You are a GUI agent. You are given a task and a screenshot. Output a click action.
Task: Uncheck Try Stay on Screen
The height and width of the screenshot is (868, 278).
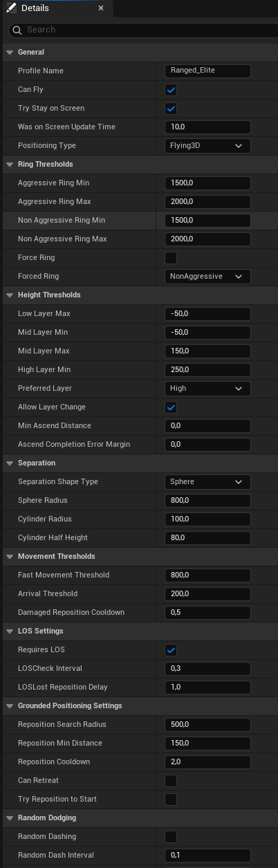pos(171,109)
